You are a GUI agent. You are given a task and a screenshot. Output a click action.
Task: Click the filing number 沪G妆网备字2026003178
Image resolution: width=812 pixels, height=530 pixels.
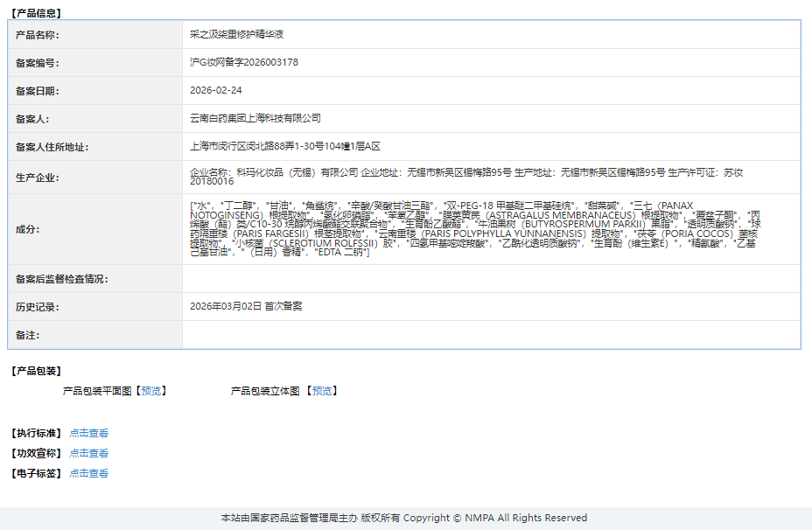point(244,62)
